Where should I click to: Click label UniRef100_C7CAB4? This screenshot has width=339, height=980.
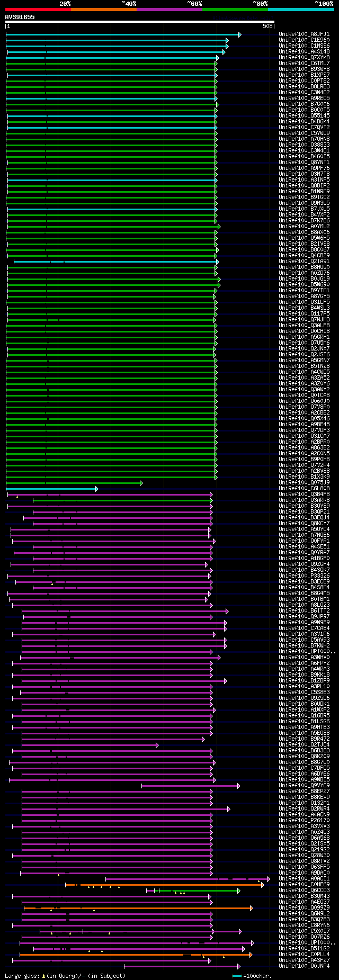point(304,628)
